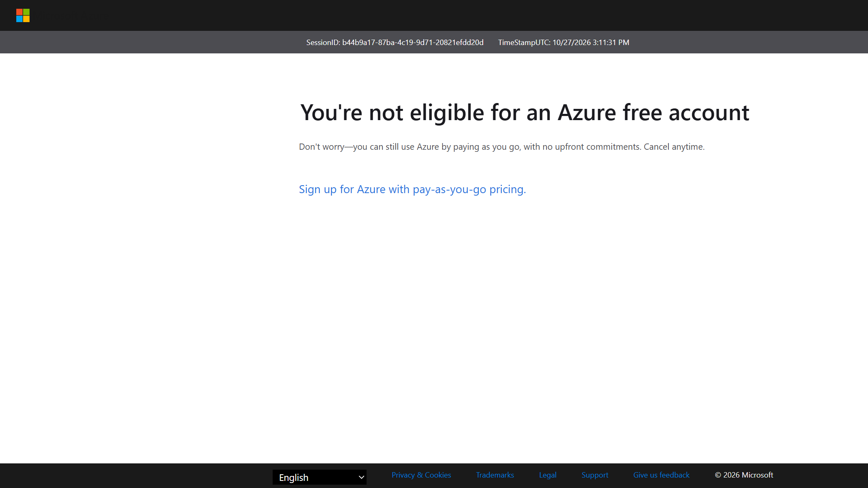Click the "You're not eligible" heading
Viewport: 868px width, 488px height.
pyautogui.click(x=525, y=113)
